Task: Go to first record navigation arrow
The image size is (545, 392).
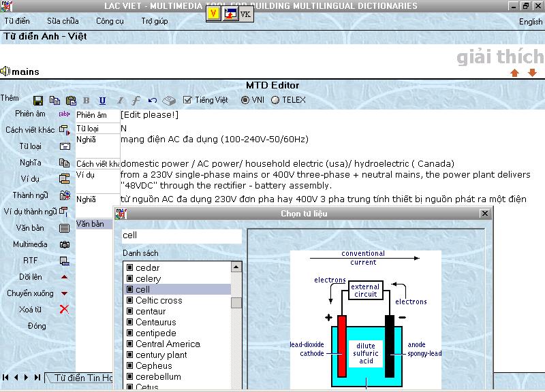Action: click(x=5, y=377)
